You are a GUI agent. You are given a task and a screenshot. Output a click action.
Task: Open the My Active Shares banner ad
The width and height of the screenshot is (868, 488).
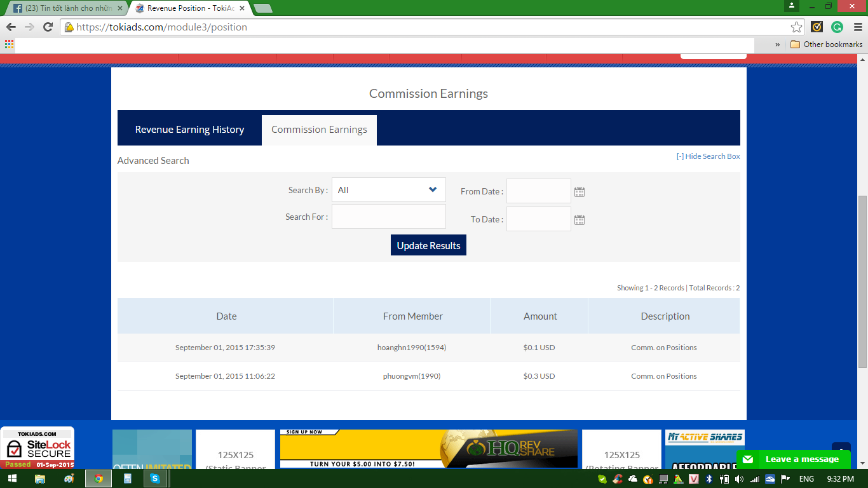pos(705,449)
